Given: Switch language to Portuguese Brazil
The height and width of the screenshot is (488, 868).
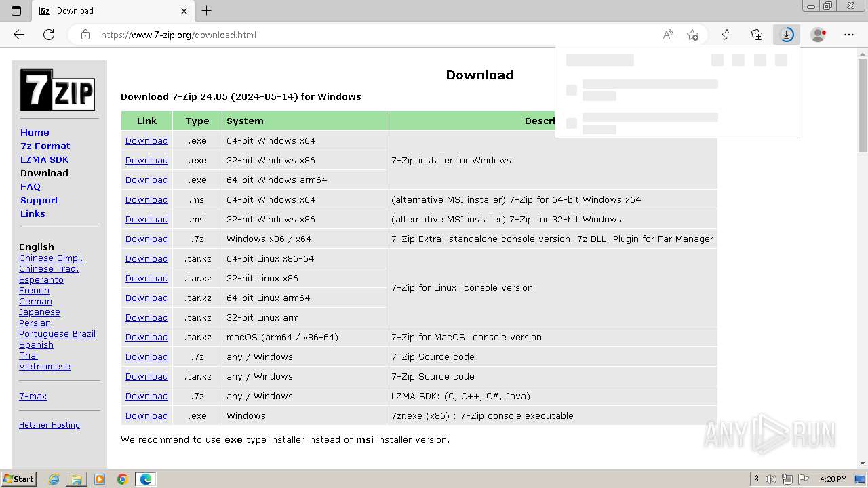Looking at the screenshot, I should pos(57,333).
